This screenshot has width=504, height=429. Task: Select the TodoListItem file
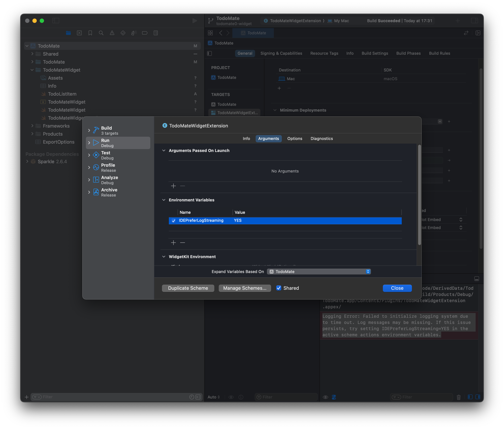tap(62, 94)
